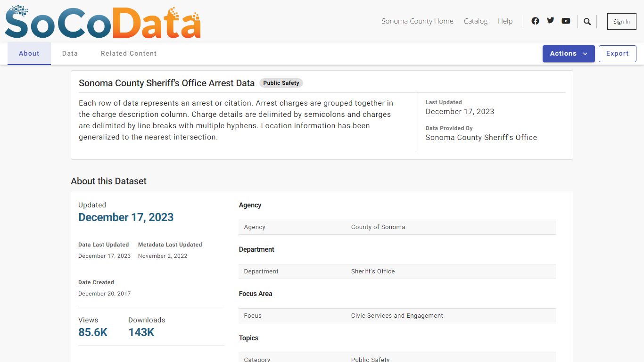Click the Focus Area section heading

coord(256,294)
